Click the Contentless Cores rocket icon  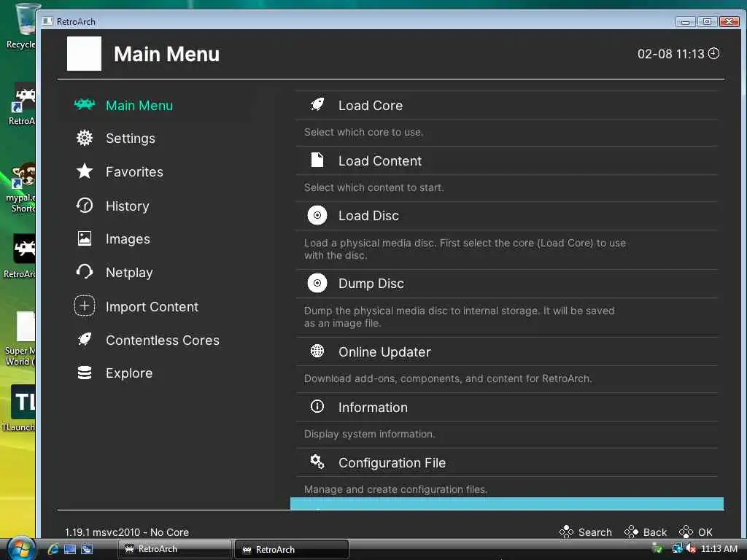[x=85, y=340]
